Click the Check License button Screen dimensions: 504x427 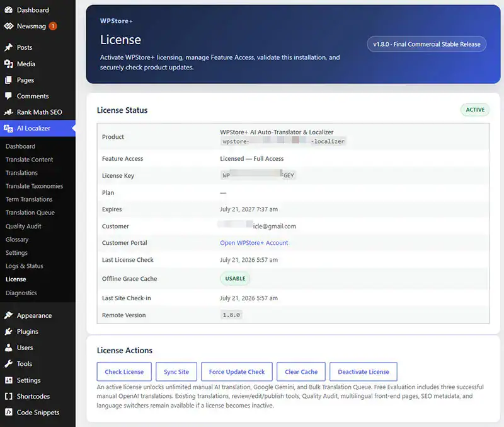(x=124, y=371)
